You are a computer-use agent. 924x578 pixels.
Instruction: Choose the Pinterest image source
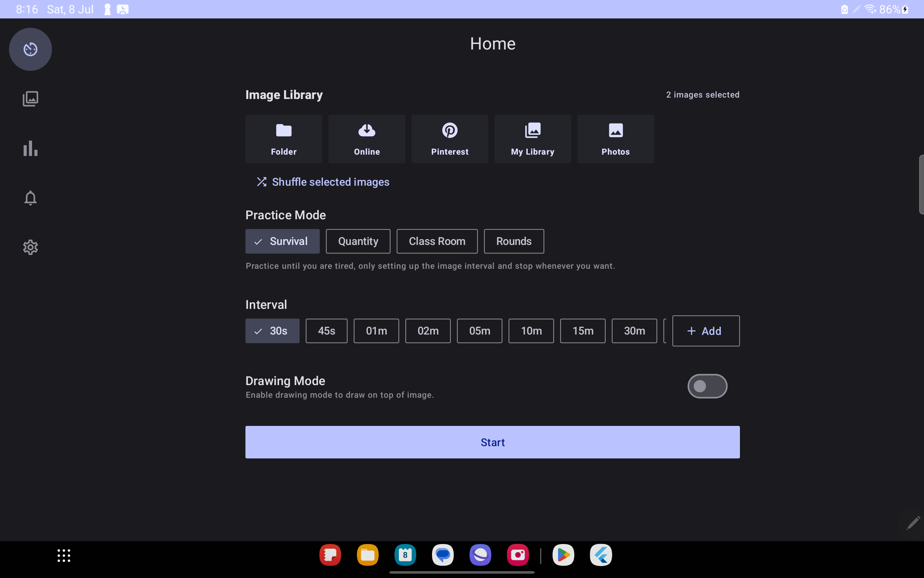[x=450, y=139]
